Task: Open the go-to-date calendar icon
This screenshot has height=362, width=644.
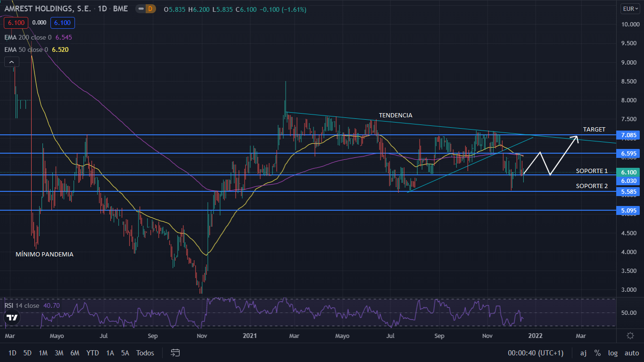Action: (175, 353)
